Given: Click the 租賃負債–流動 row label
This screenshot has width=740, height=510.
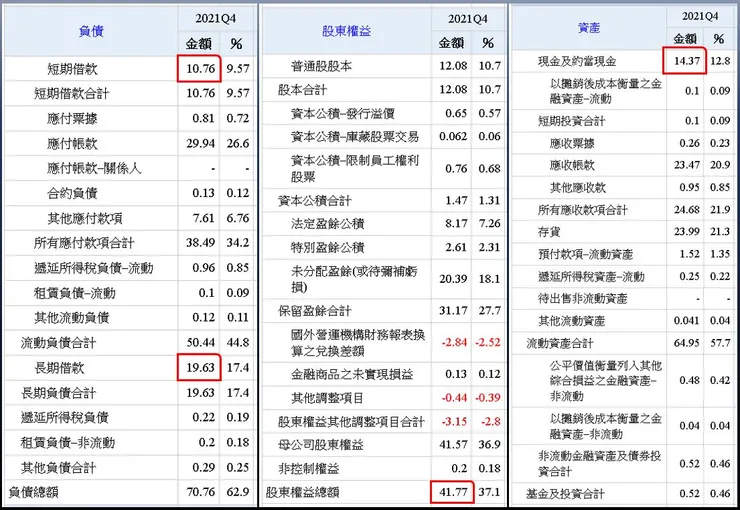Looking at the screenshot, I should click(75, 293).
